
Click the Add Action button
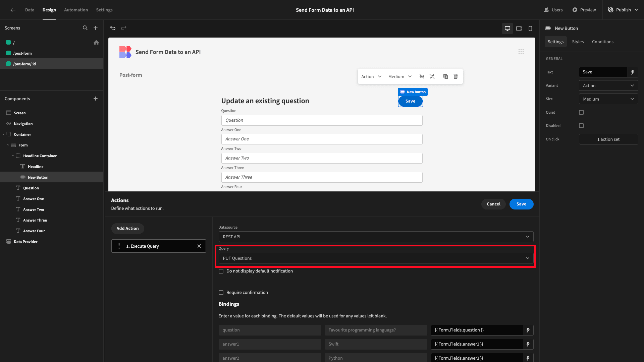click(x=128, y=228)
